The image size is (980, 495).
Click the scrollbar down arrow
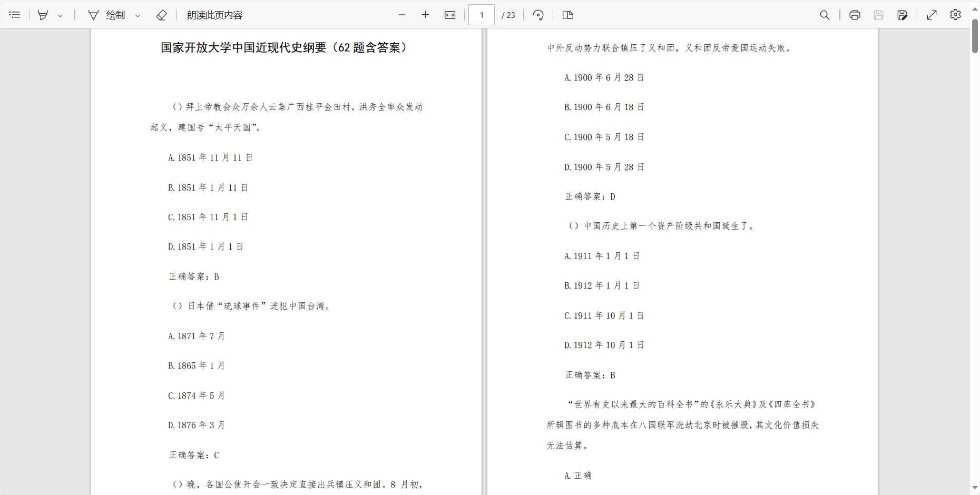pos(975,488)
